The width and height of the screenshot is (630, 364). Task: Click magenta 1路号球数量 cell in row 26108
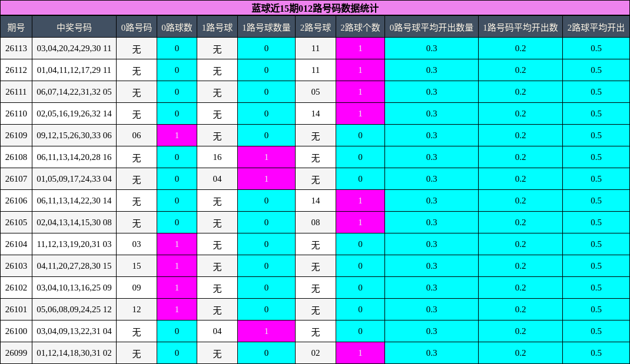(266, 157)
